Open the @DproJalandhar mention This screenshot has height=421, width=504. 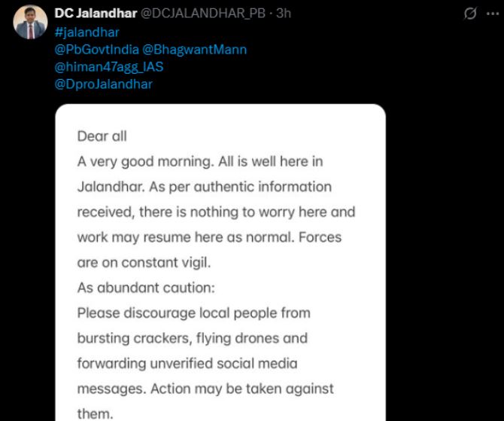[104, 84]
